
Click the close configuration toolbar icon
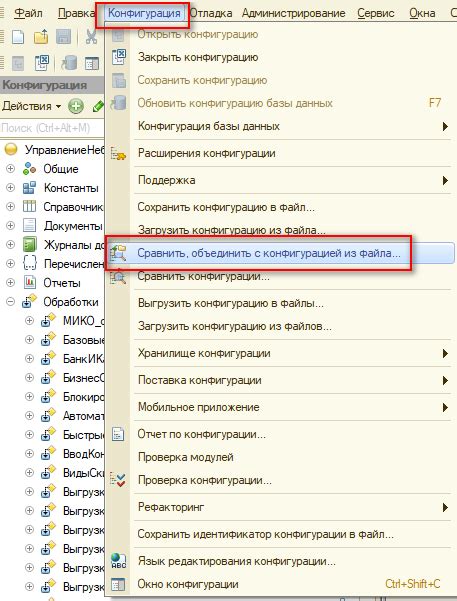[x=41, y=63]
